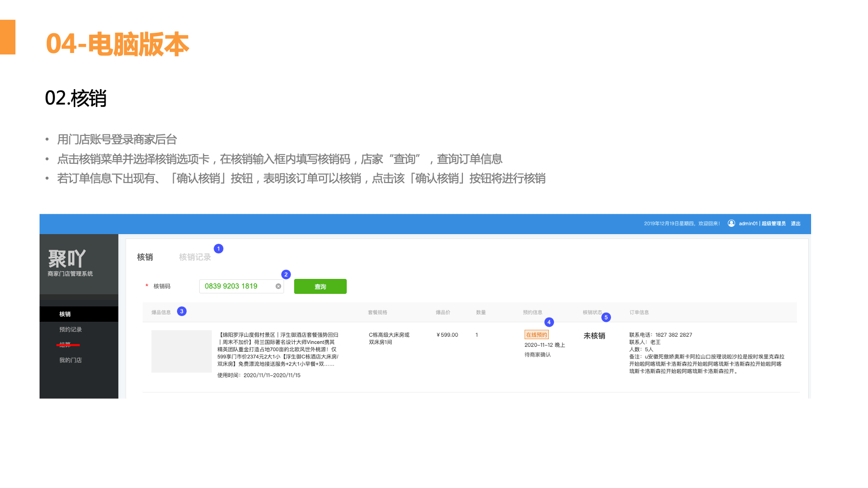Screen dimensions: 868x488
Task: Click the package spec C栋高级大床房或双床房1间
Action: 389,338
